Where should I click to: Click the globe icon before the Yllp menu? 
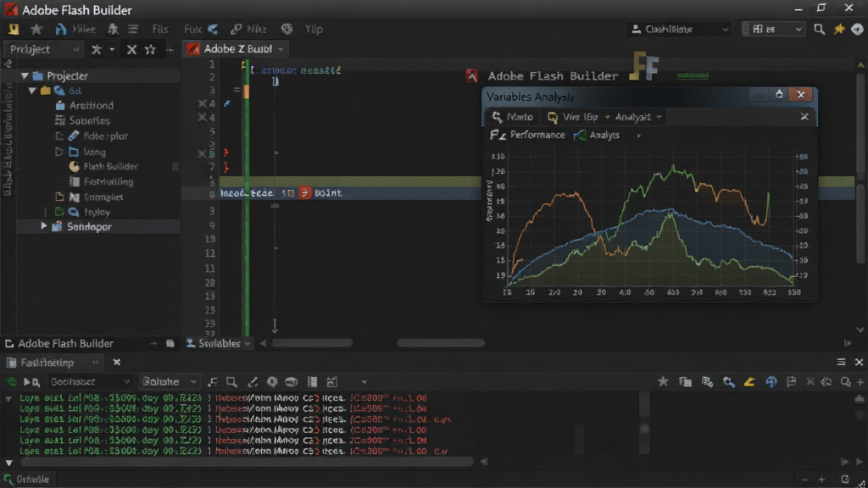pos(287,29)
